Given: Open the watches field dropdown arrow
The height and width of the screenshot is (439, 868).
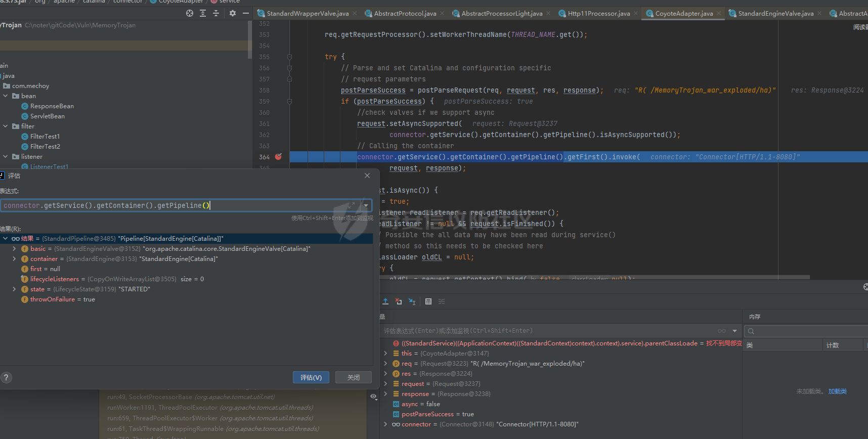Looking at the screenshot, I should (x=734, y=331).
